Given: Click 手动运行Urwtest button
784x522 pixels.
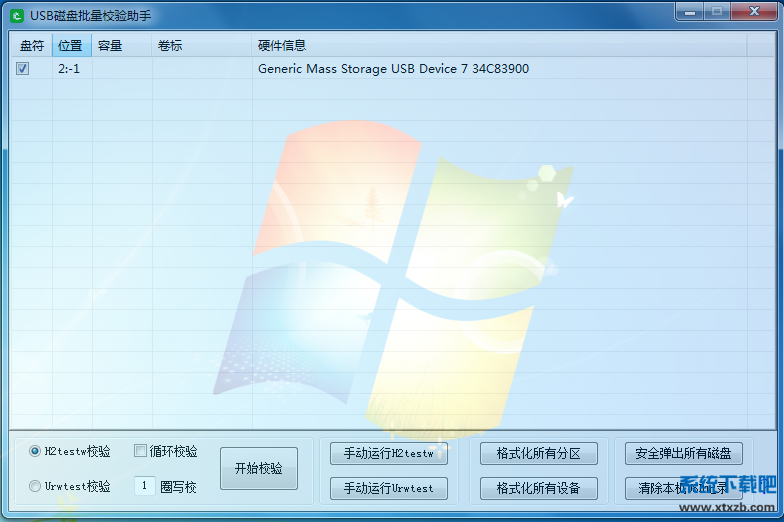Looking at the screenshot, I should 388,488.
